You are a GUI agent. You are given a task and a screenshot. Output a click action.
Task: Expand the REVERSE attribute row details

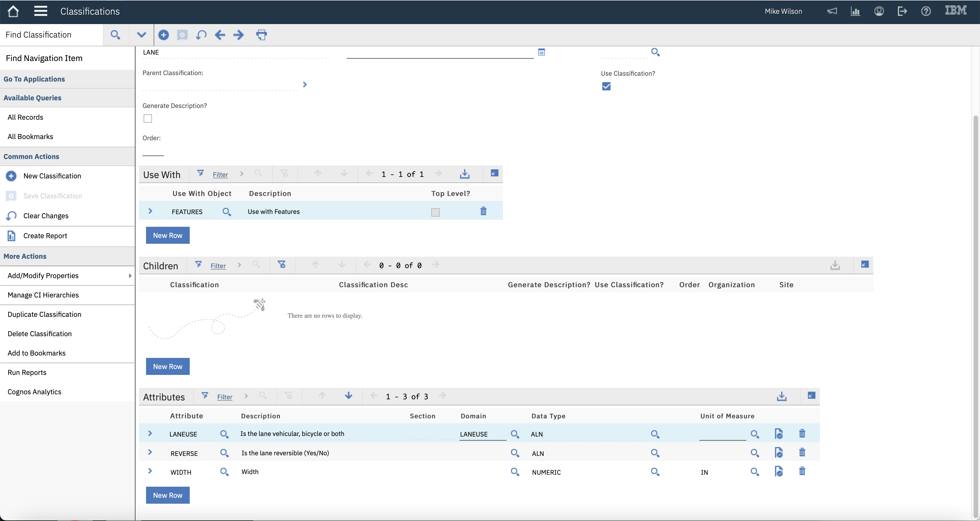[x=150, y=452]
